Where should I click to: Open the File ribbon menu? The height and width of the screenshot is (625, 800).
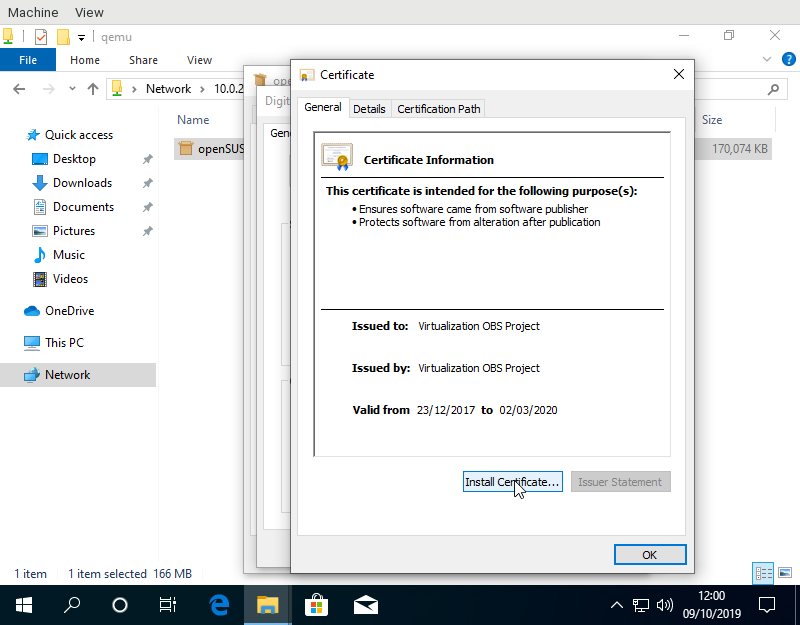pyautogui.click(x=28, y=60)
